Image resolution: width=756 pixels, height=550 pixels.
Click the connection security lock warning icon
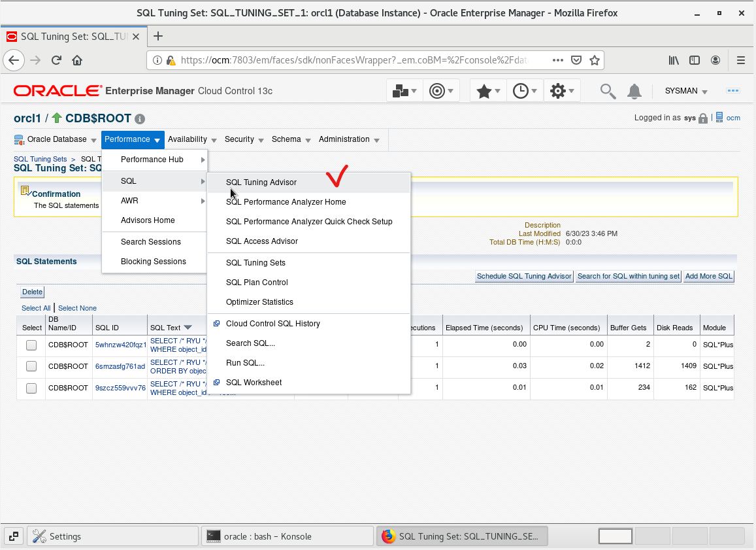tap(171, 60)
